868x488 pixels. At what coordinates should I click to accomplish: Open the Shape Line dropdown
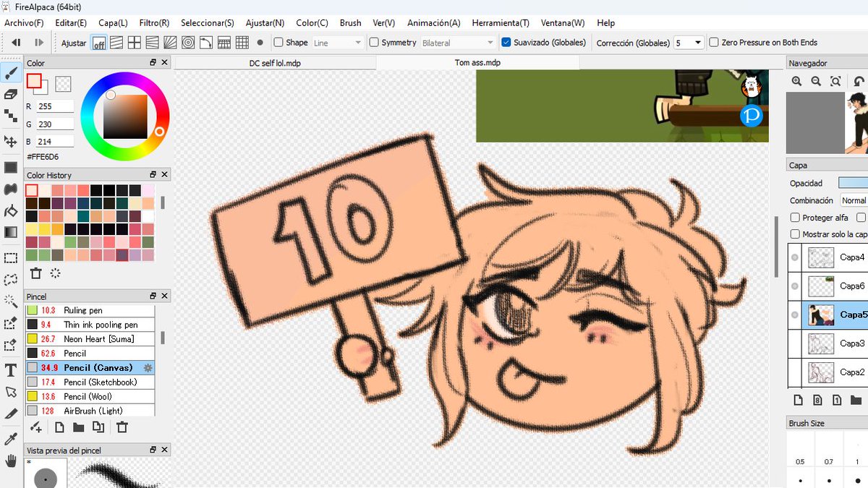(338, 43)
